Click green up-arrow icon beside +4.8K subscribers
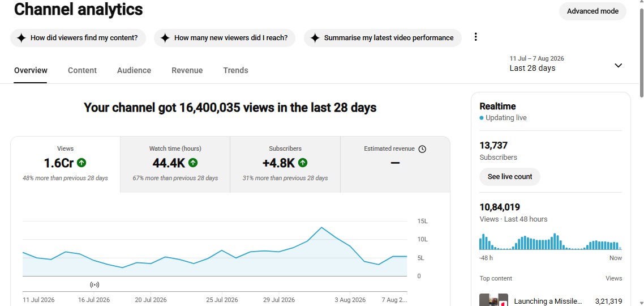 (303, 163)
